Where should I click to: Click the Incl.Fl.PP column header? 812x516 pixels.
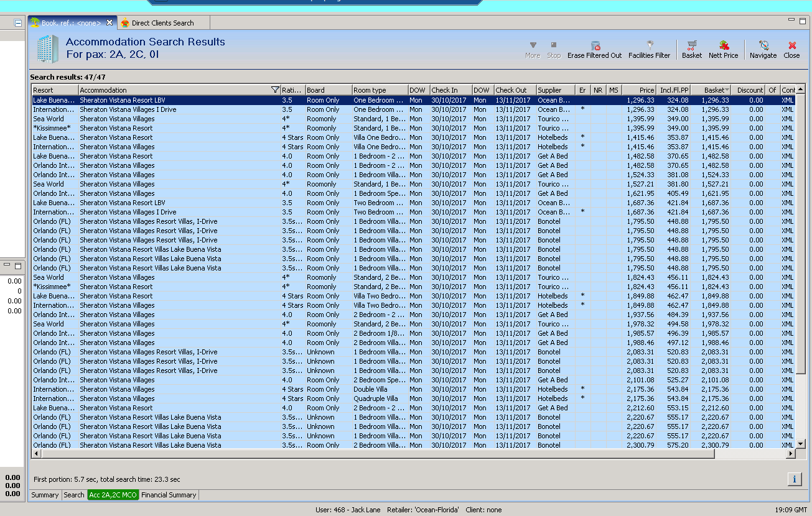(x=674, y=90)
